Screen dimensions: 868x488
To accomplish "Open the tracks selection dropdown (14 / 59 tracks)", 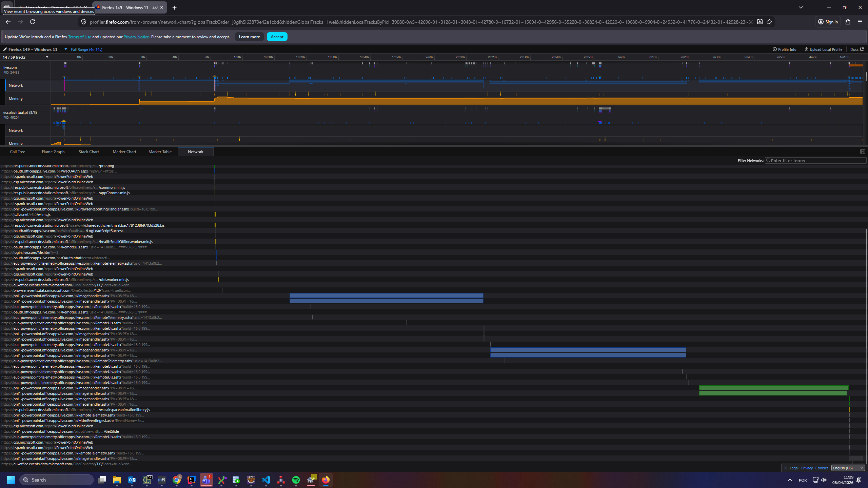I will (26, 57).
